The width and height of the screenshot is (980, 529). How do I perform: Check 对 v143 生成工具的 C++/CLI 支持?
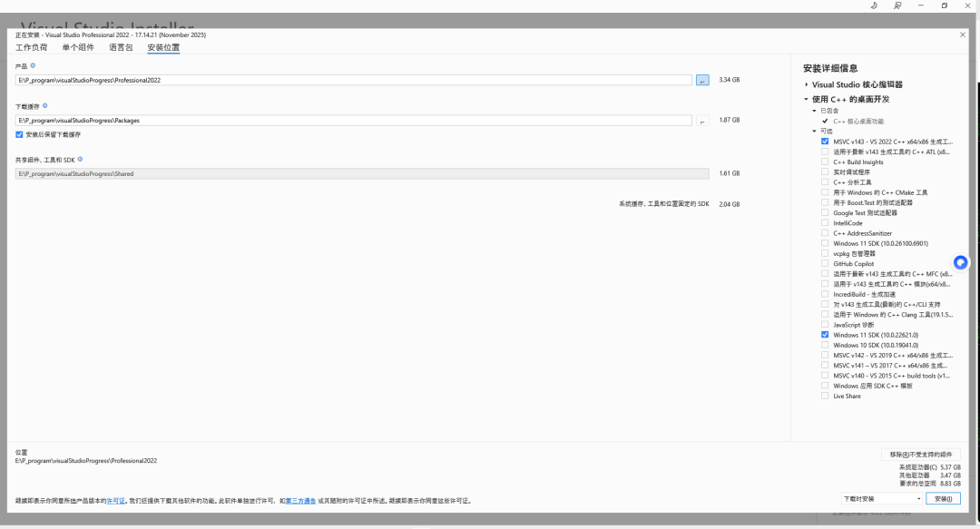tap(825, 305)
